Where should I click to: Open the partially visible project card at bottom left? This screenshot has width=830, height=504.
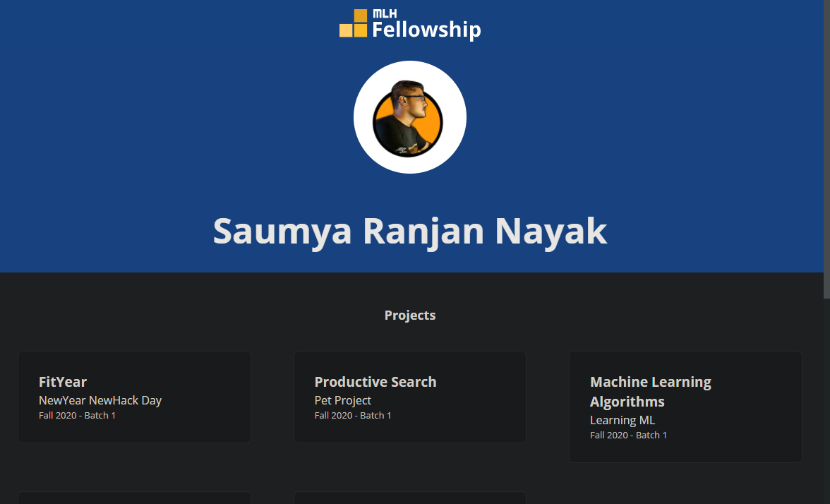coord(134,499)
